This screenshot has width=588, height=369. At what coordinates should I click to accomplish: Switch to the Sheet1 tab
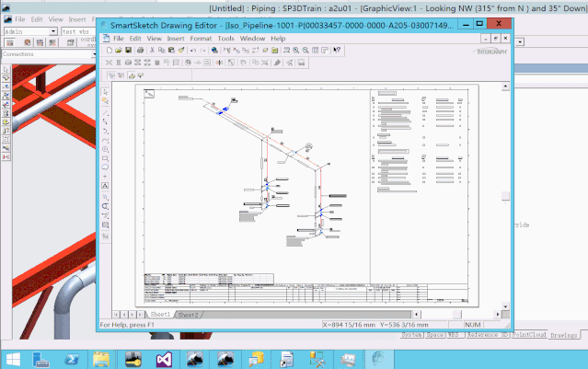[x=160, y=315]
